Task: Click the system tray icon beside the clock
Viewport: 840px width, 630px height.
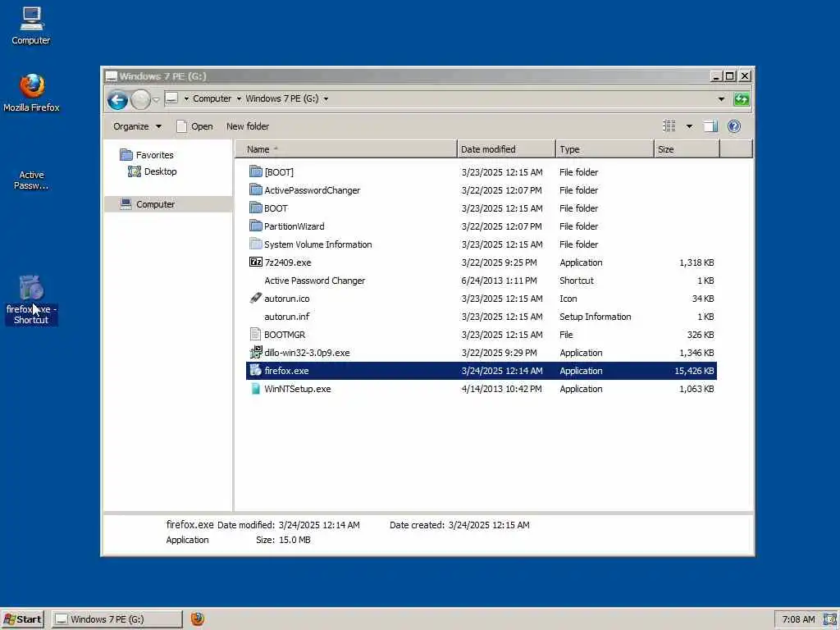Action: click(x=830, y=619)
